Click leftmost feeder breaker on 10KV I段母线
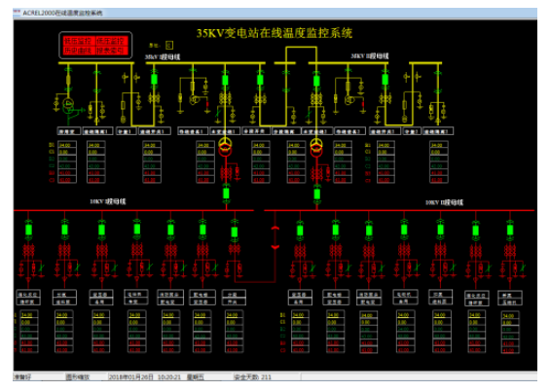 point(29,230)
